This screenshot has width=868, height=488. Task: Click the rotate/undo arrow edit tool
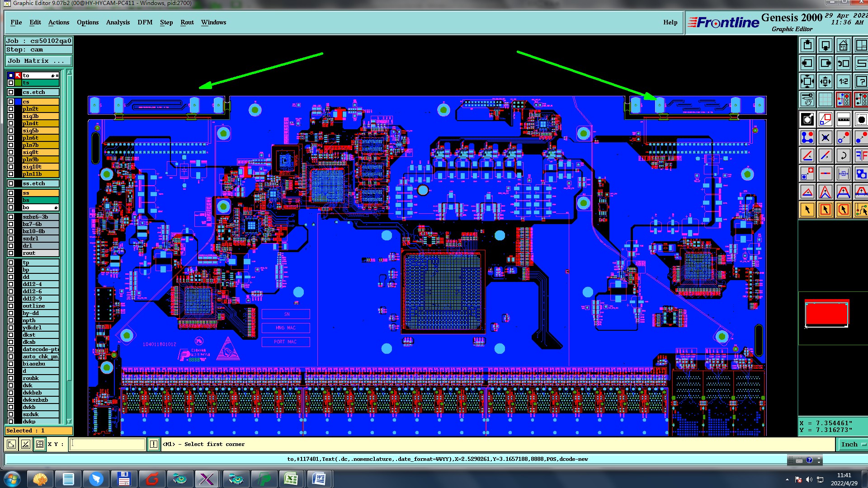(843, 156)
